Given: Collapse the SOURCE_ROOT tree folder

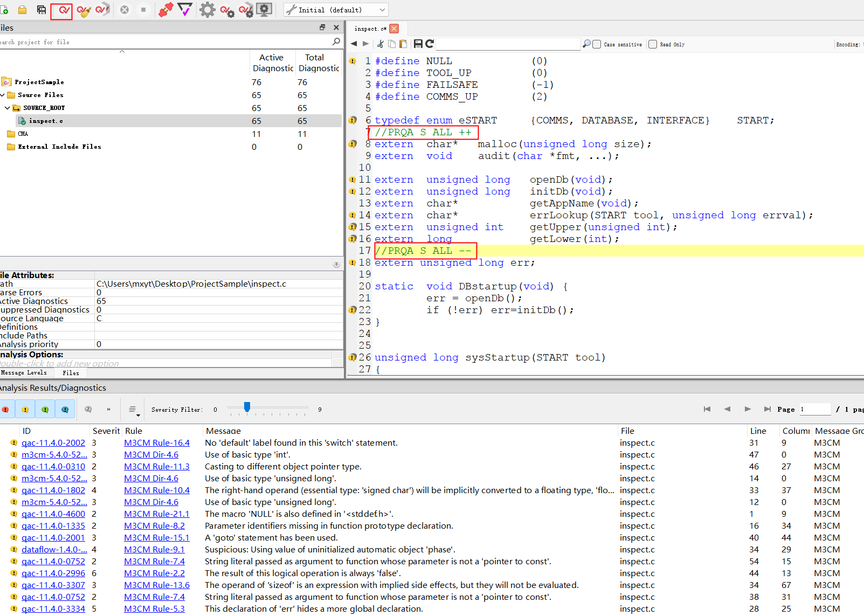Looking at the screenshot, I should point(8,108).
